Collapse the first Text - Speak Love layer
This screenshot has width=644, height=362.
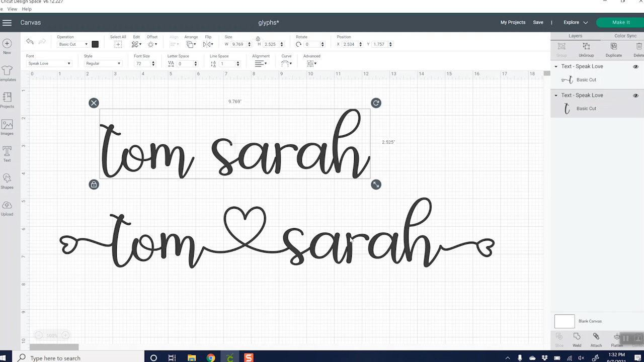click(x=556, y=66)
